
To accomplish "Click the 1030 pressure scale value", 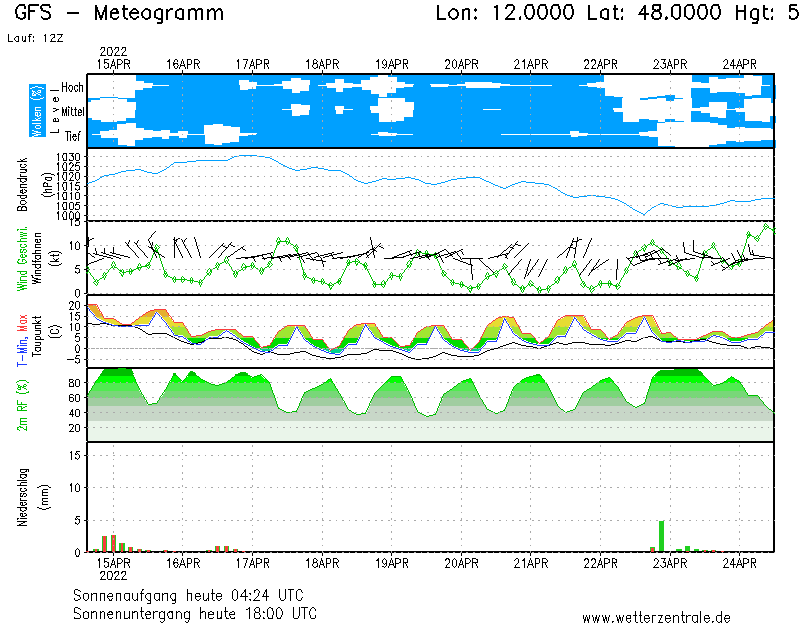I will [69, 158].
